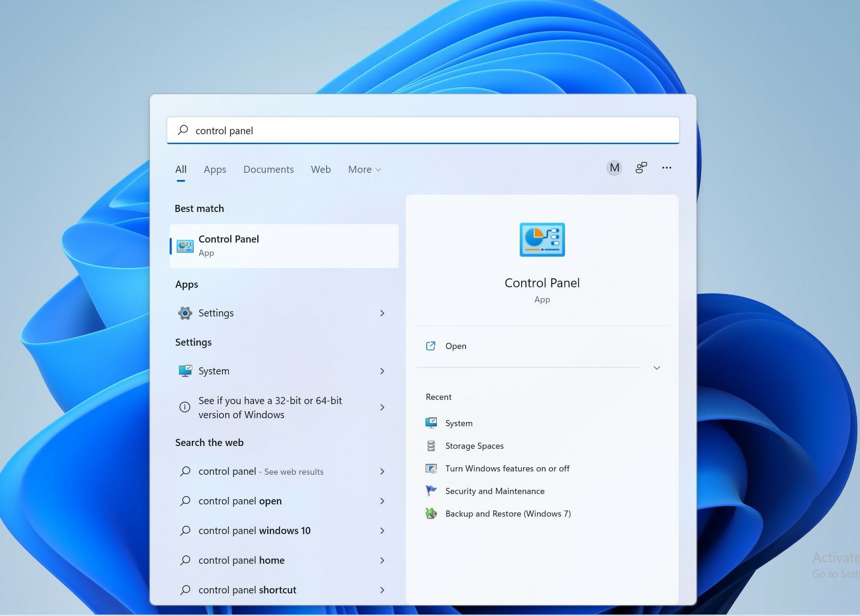Image resolution: width=860 pixels, height=616 pixels.
Task: Select web suggestion 'control panel open'
Action: pos(284,501)
